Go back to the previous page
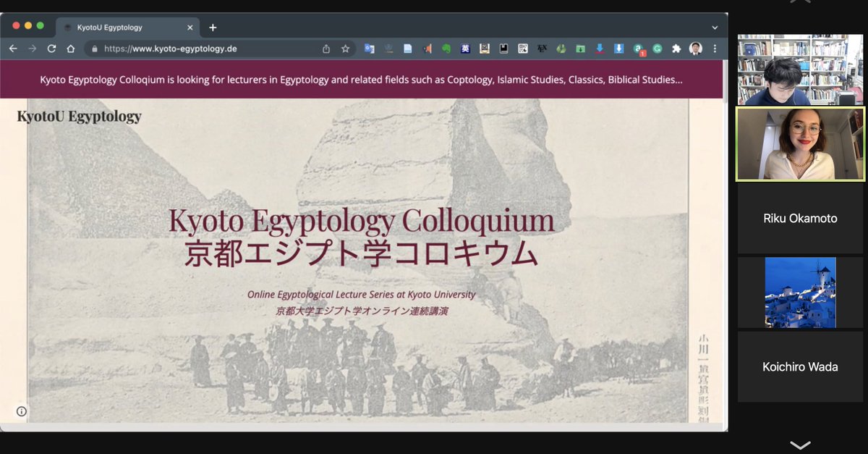 (13, 49)
